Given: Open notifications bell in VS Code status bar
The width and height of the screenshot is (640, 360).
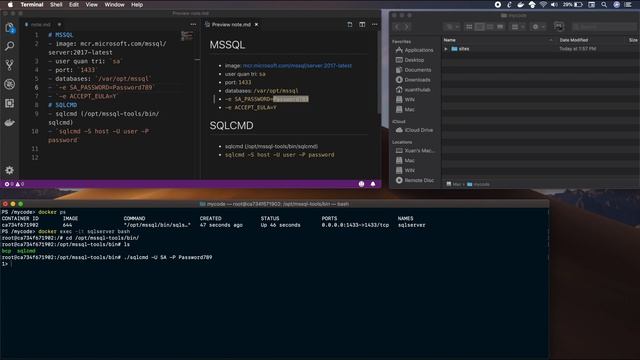Looking at the screenshot, I should pos(373,184).
